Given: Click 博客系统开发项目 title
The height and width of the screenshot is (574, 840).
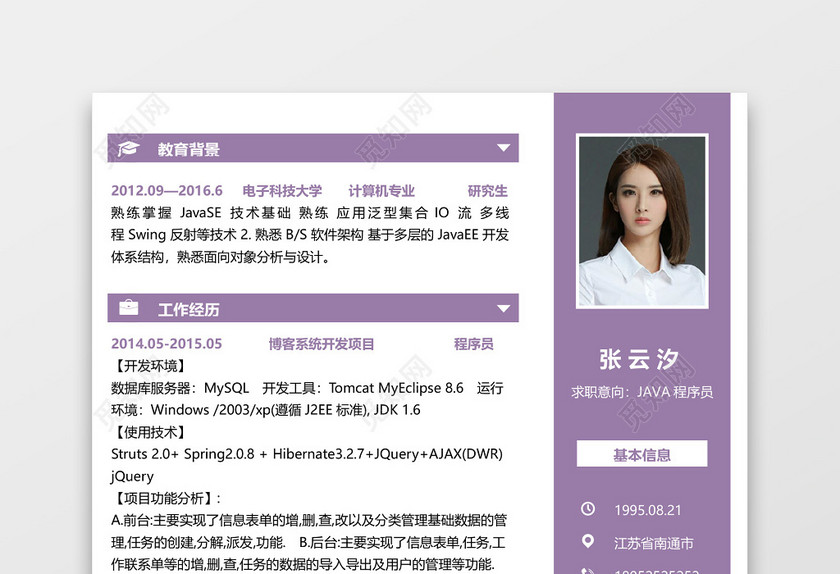Looking at the screenshot, I should 321,344.
